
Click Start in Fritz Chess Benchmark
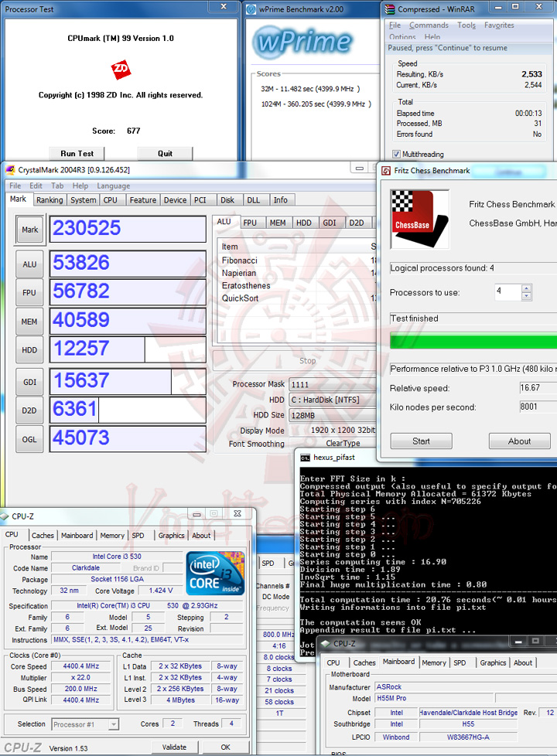tap(422, 441)
